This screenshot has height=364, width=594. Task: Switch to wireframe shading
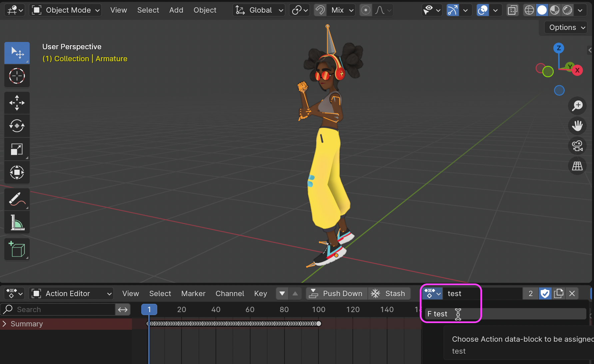coord(529,10)
